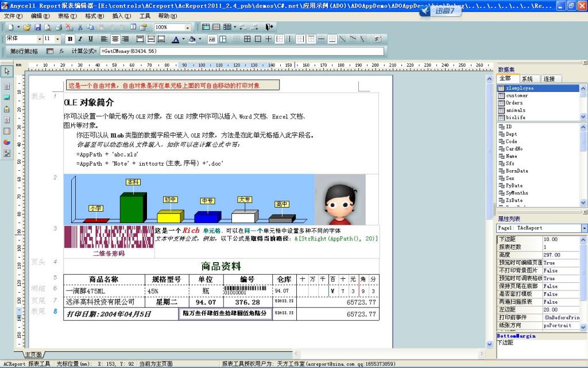The width and height of the screenshot is (588, 368).
Task: Click the font color icon
Action: 176,39
